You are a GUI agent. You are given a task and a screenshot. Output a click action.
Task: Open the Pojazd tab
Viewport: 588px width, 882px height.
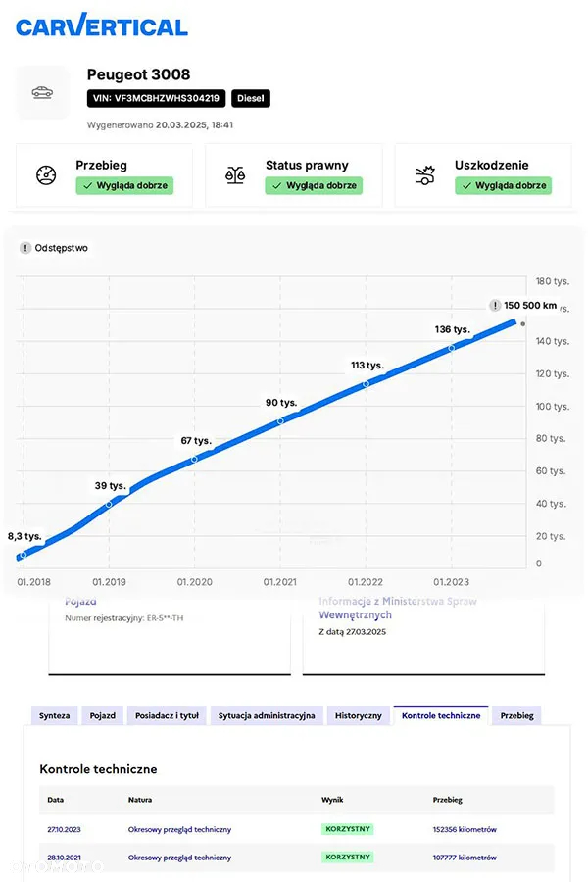click(x=102, y=715)
